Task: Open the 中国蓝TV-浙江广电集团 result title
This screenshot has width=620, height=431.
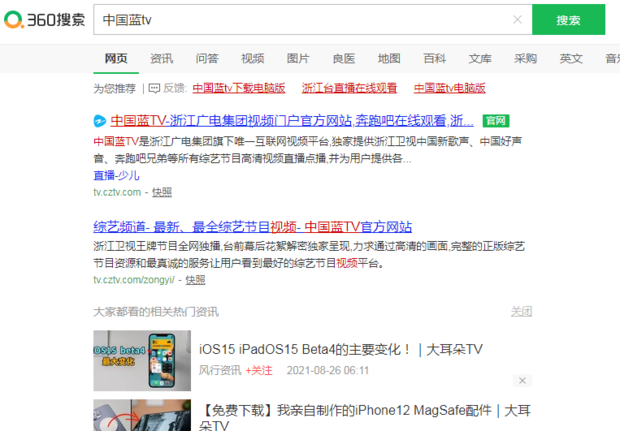Action: pyautogui.click(x=292, y=121)
